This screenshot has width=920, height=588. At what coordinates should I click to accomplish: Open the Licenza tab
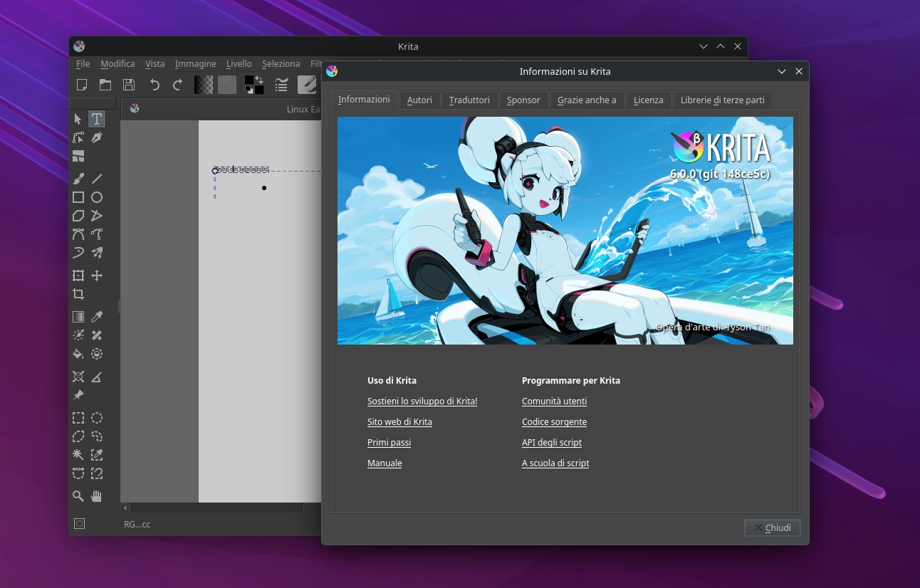pos(648,100)
